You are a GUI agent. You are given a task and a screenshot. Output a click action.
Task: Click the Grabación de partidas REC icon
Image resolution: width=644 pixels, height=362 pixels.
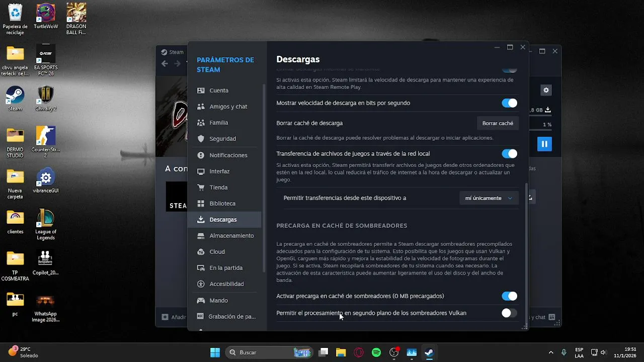pyautogui.click(x=201, y=317)
